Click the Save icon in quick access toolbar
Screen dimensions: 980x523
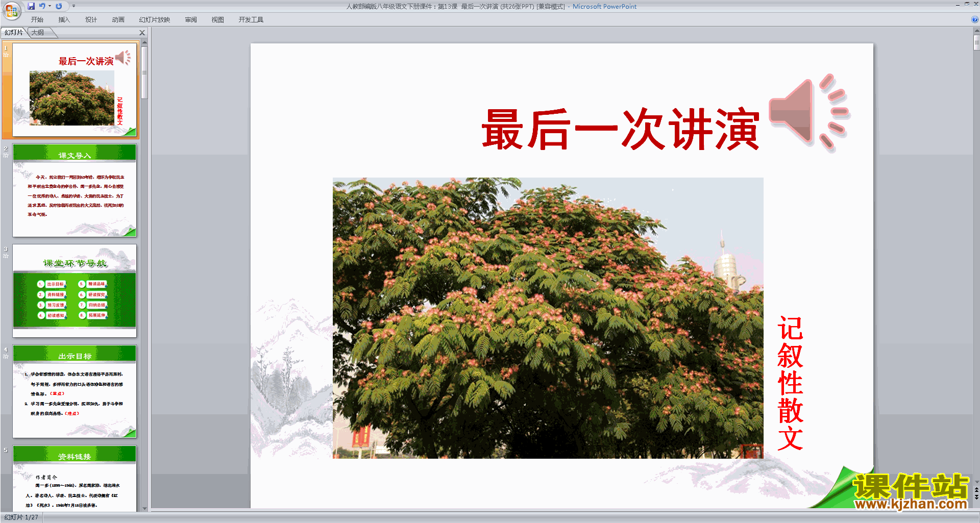[31, 6]
